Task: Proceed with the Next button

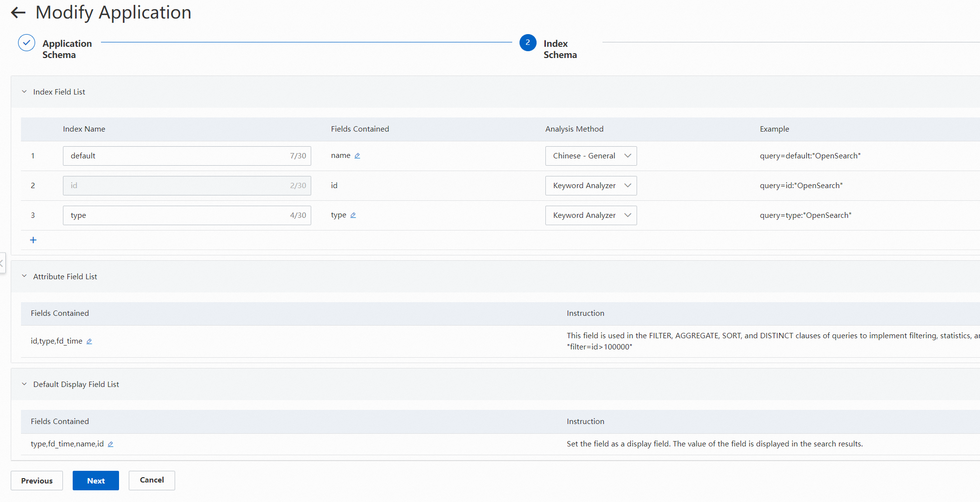Action: pyautogui.click(x=96, y=481)
